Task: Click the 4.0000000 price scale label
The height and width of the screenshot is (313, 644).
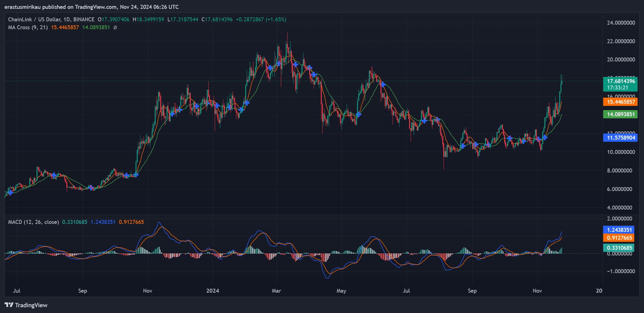Action: pyautogui.click(x=620, y=208)
